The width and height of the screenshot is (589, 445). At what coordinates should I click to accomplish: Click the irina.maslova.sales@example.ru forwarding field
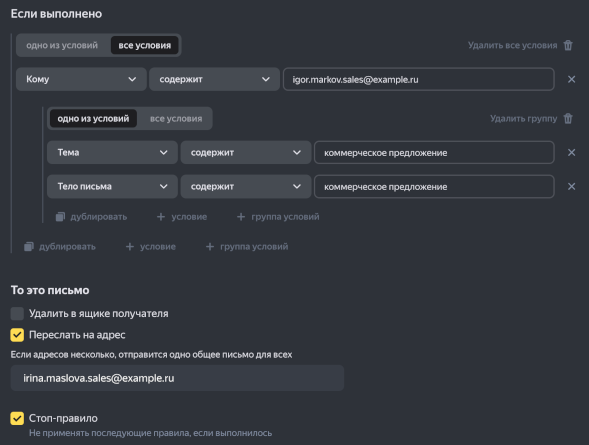pos(177,378)
